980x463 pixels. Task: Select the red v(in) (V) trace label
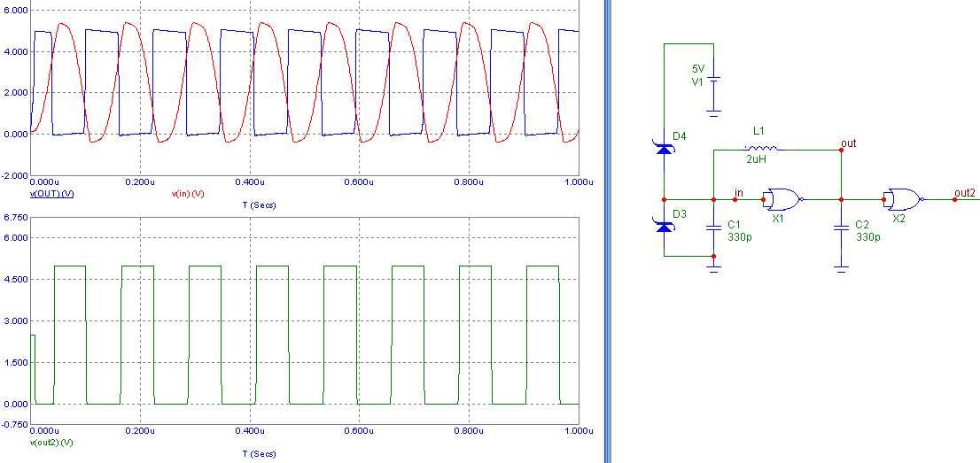(x=188, y=193)
